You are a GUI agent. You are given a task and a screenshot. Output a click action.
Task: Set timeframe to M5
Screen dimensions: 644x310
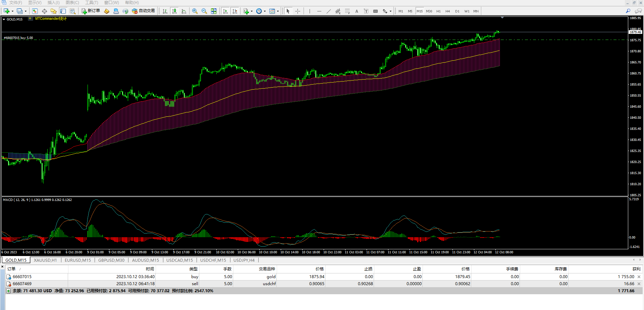pyautogui.click(x=410, y=11)
